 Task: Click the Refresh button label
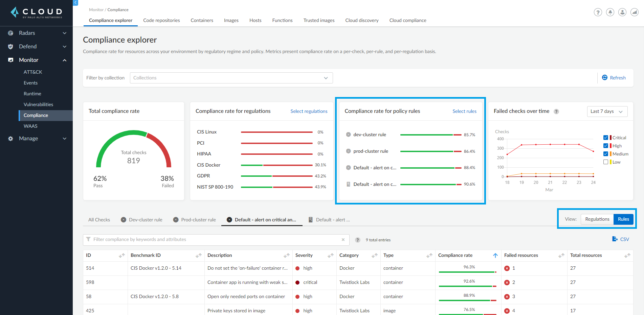click(x=618, y=78)
